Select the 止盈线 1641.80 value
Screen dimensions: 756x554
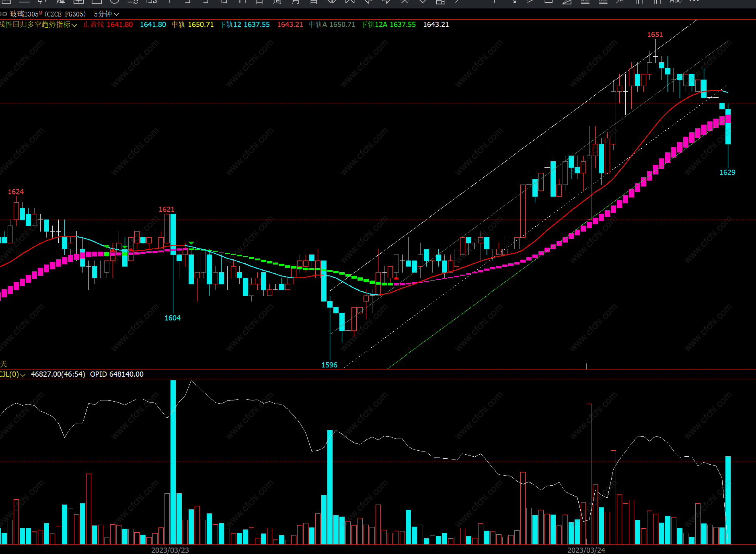pos(108,25)
